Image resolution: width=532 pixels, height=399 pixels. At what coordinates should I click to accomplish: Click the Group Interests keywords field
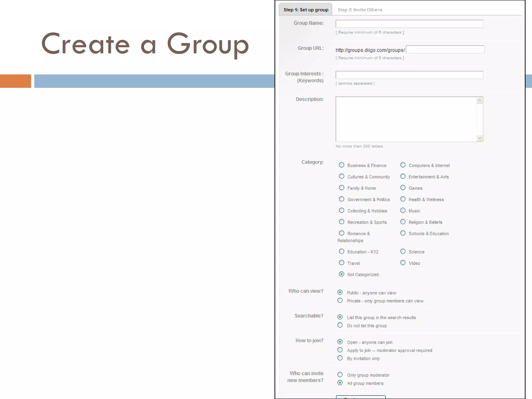(x=409, y=75)
